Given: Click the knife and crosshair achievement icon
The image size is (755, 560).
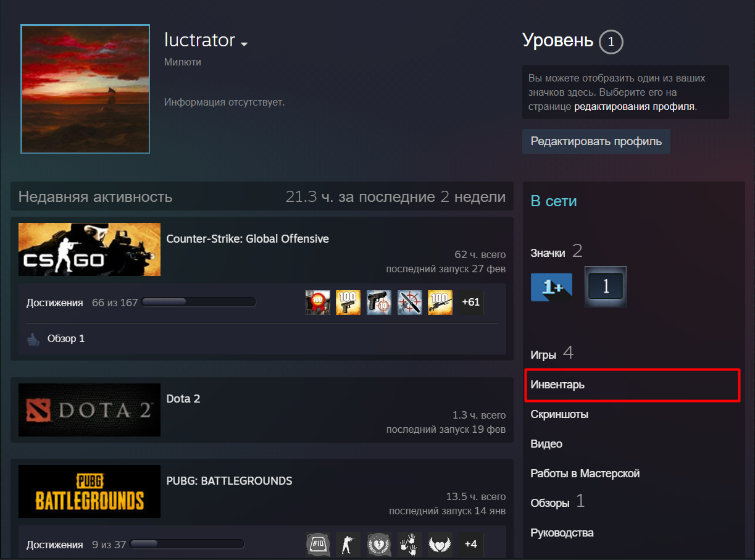Looking at the screenshot, I should point(410,303).
